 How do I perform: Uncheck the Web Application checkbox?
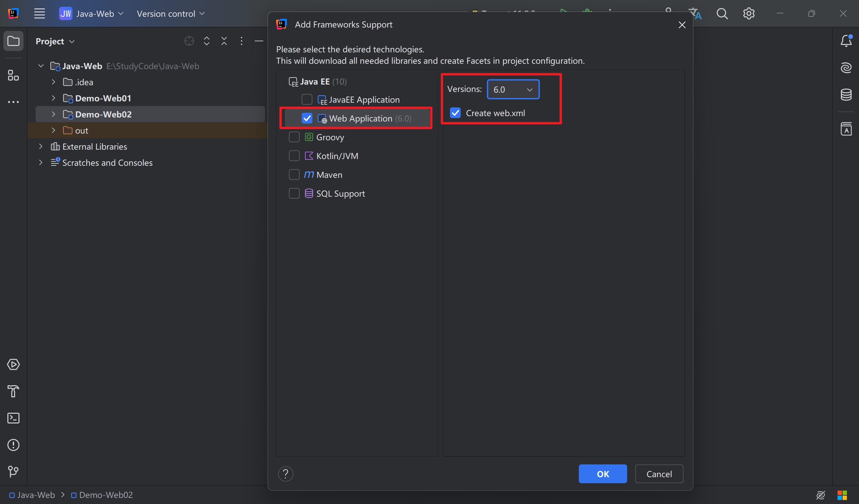(x=307, y=118)
